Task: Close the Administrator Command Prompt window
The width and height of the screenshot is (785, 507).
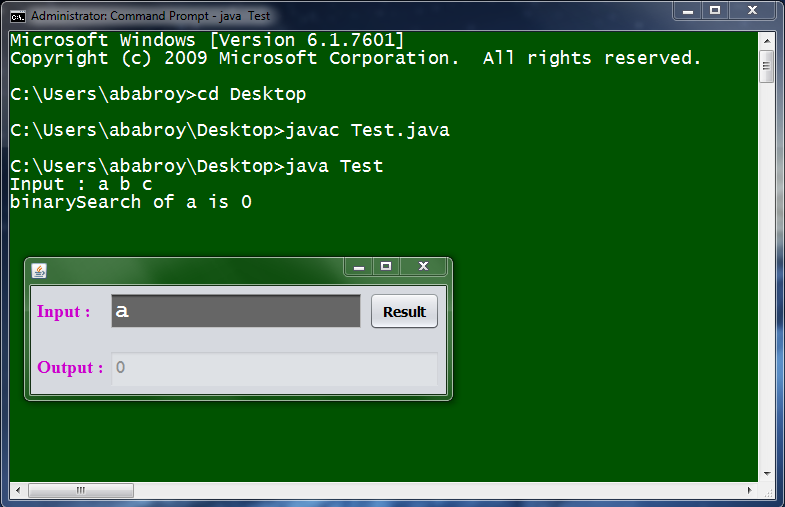Action: [751, 11]
